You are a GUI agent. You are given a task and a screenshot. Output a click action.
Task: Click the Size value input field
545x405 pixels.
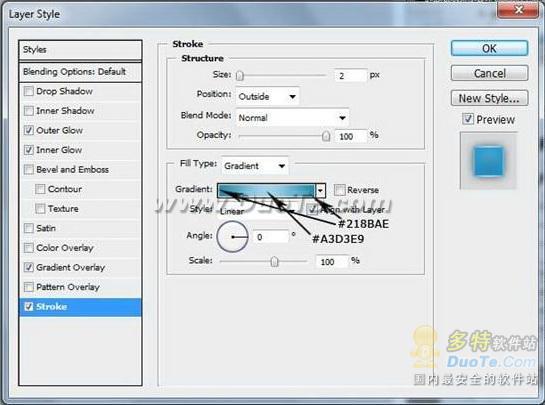[x=350, y=75]
